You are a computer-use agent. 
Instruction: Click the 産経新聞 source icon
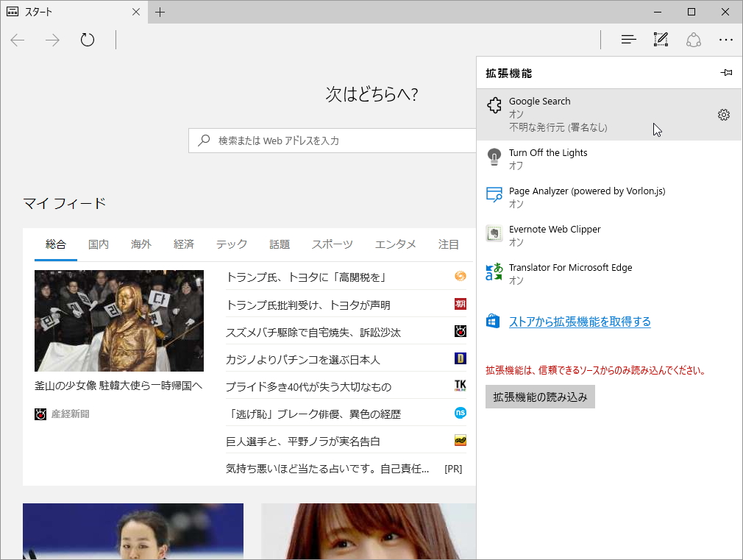pyautogui.click(x=40, y=414)
